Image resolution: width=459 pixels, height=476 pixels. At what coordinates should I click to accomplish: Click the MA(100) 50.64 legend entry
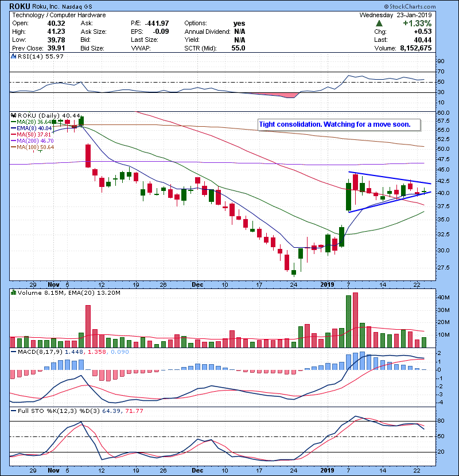(35, 147)
